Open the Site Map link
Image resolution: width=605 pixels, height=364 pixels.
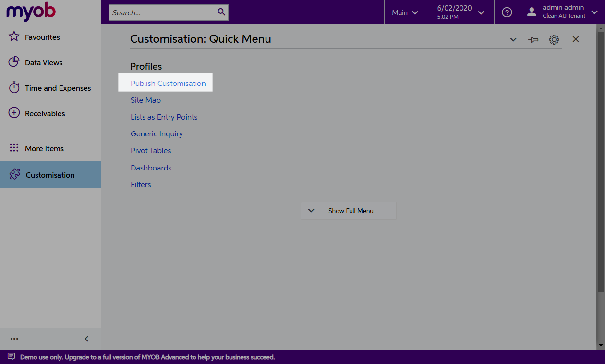pos(145,100)
